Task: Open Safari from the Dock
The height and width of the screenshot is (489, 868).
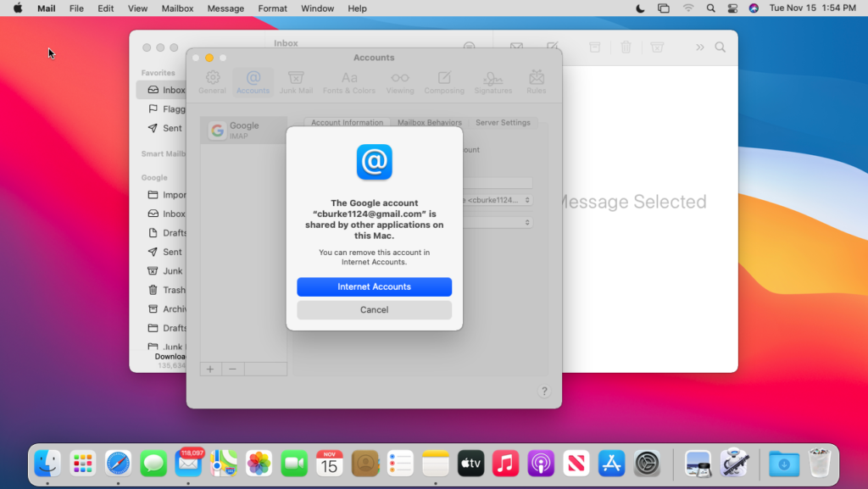Action: point(118,464)
